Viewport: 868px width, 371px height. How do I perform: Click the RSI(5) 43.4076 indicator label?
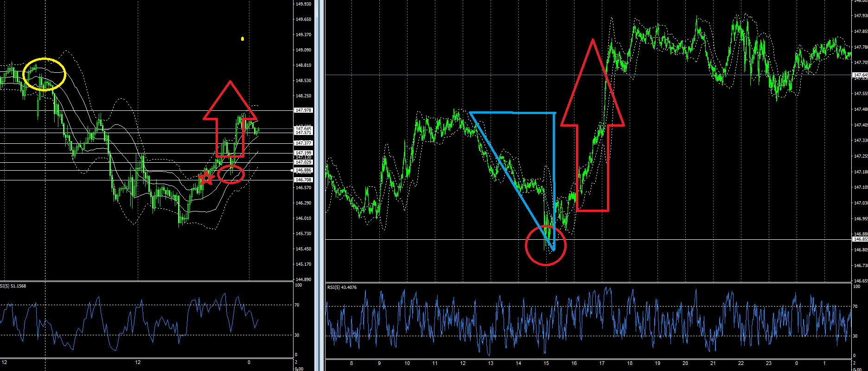click(342, 288)
